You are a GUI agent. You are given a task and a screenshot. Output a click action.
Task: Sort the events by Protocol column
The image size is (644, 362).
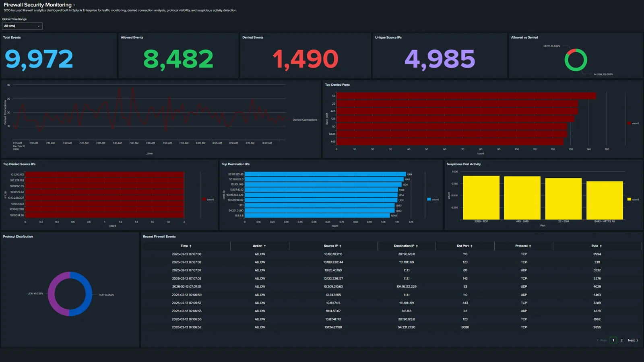[x=523, y=246]
